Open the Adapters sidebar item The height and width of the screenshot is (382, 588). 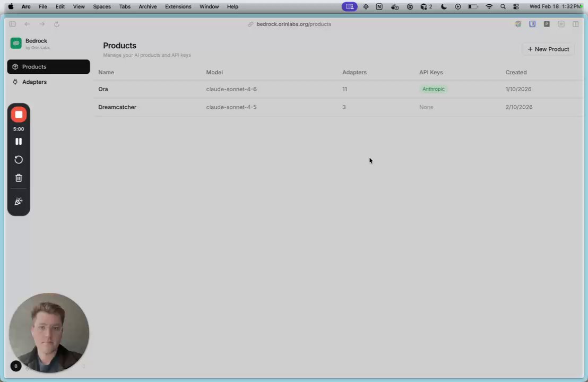(48, 82)
